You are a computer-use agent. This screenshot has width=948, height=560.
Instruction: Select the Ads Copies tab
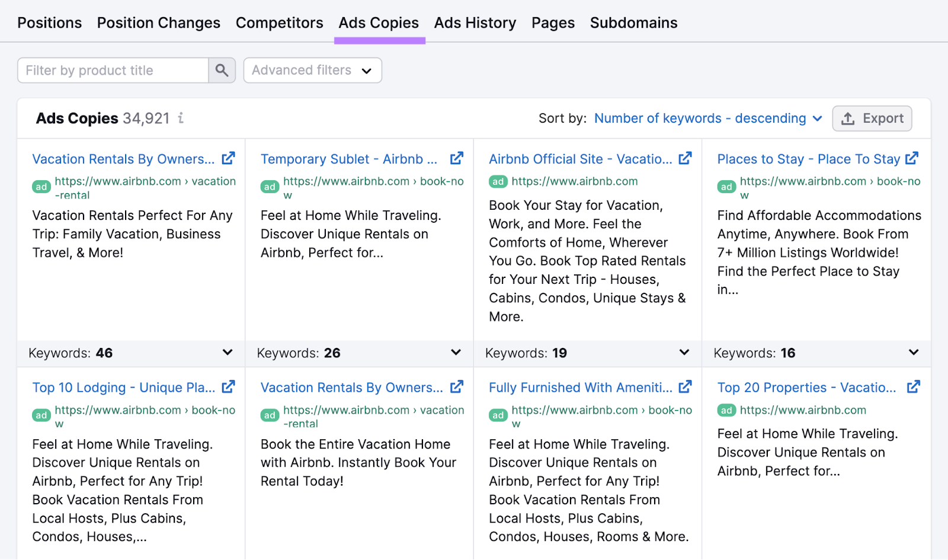pos(379,23)
